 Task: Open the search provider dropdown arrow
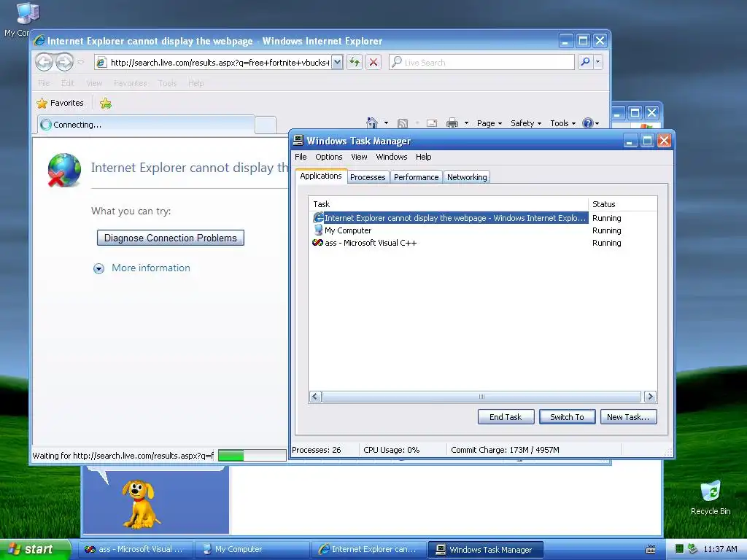pyautogui.click(x=597, y=62)
